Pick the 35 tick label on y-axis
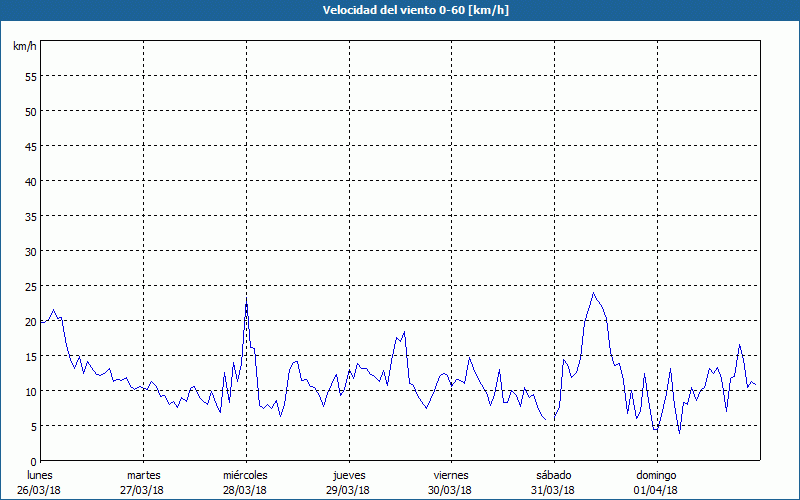Image resolution: width=800 pixels, height=500 pixels. pos(30,216)
